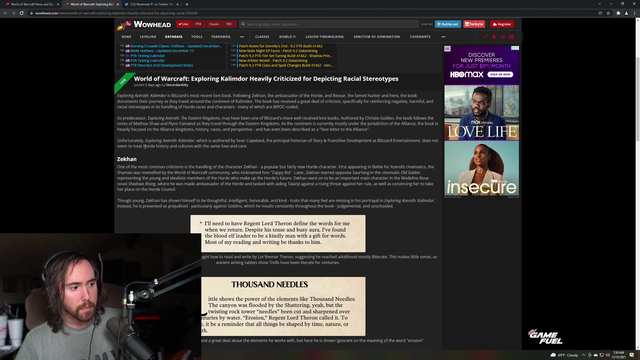Open Patch 9.2 PTR Class and Spell Changes link
Image resolution: width=640 pixels, height=360 pixels.
(x=286, y=65)
